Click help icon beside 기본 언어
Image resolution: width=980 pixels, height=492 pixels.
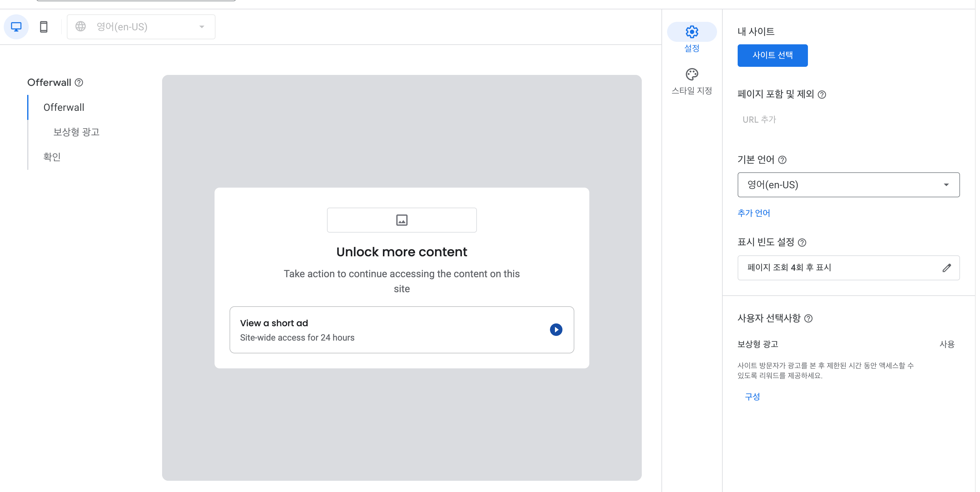click(782, 160)
